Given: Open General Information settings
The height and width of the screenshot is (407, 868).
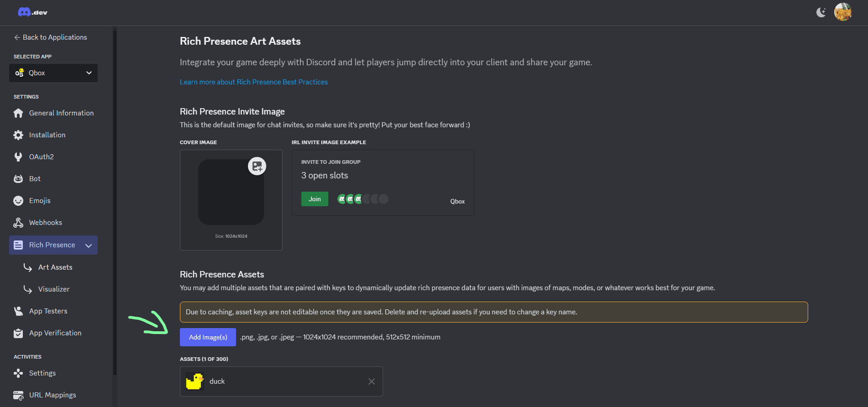Looking at the screenshot, I should tap(61, 113).
